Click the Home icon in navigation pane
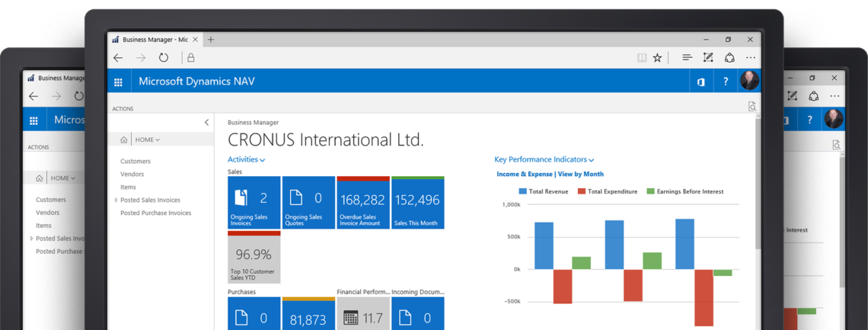The width and height of the screenshot is (868, 330). tap(123, 140)
